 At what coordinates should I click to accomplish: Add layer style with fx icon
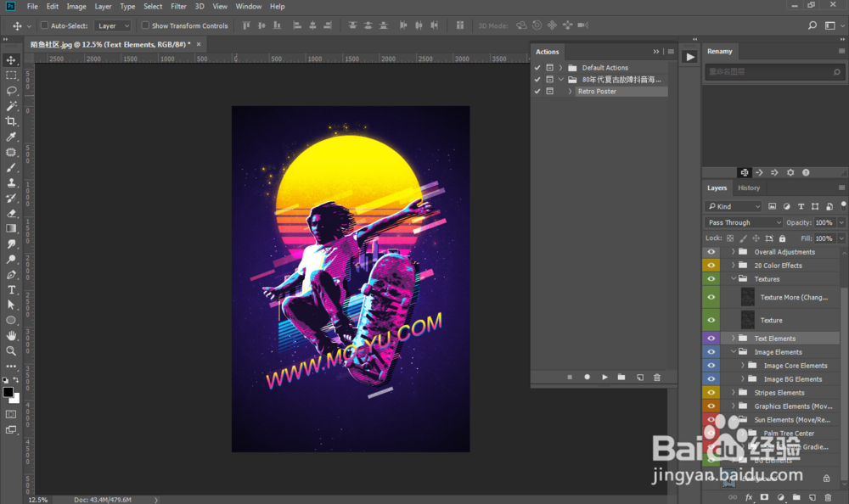749,497
